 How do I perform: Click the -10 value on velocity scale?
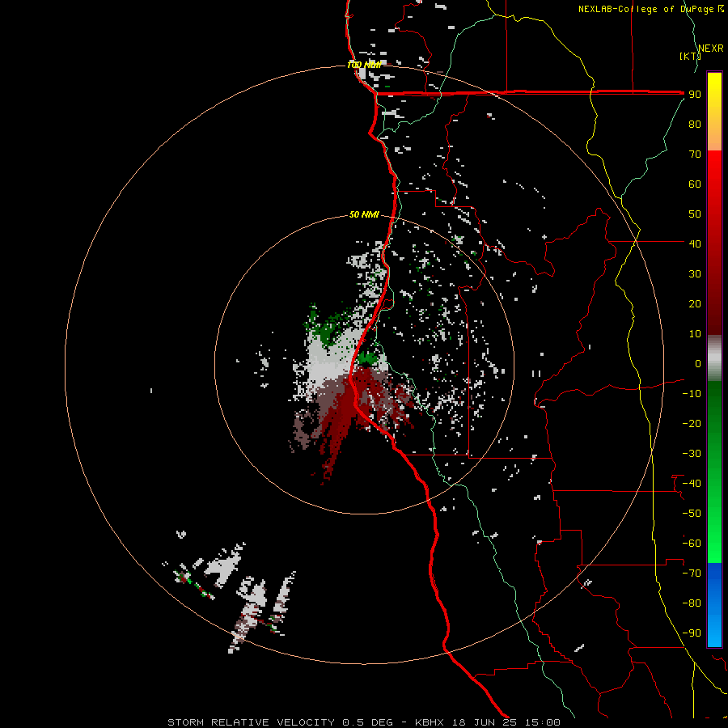(692, 394)
